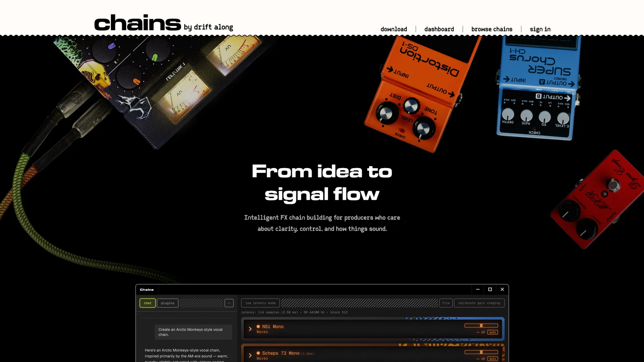Click the auto button on Scheps 73 Mono
Viewport: 644px width, 362px height.
point(493,359)
